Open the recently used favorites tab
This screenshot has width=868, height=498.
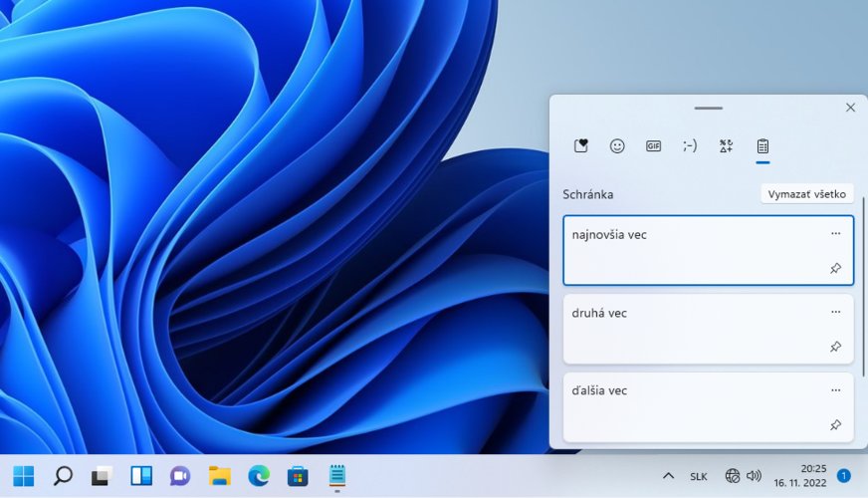tap(581, 146)
